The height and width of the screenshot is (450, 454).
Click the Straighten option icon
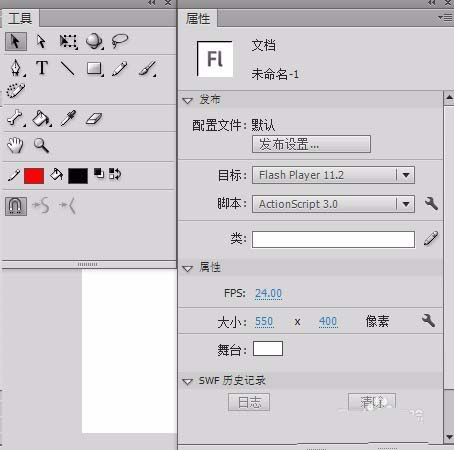click(68, 206)
